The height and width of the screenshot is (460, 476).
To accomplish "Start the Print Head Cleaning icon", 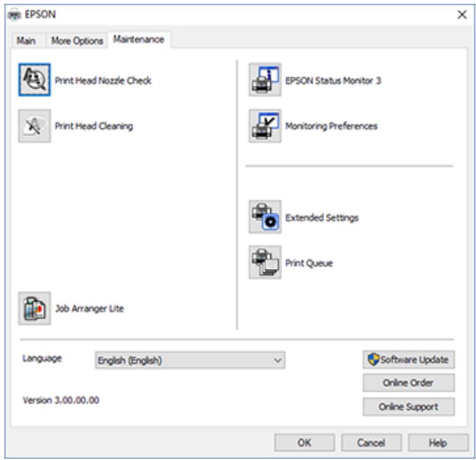I will [x=34, y=126].
